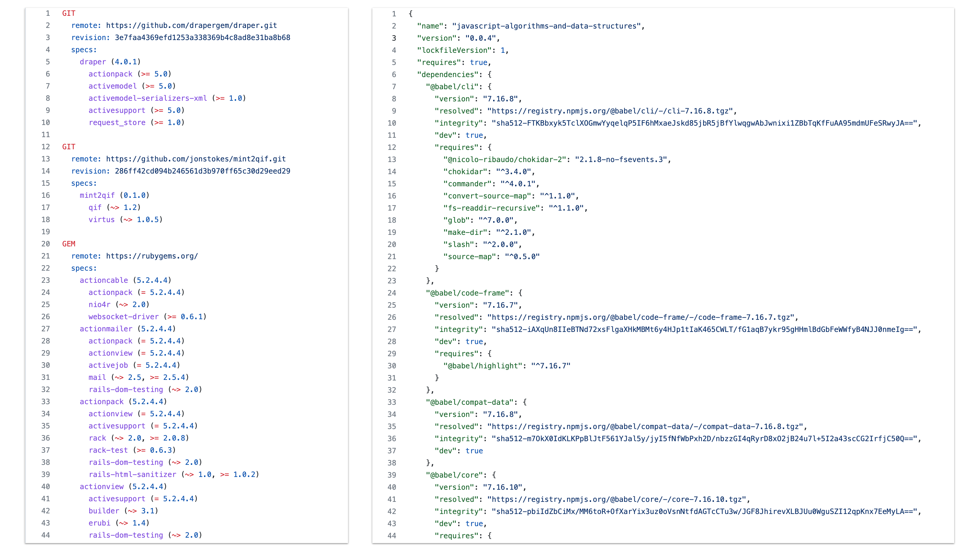Click 'erubi' dependency text
This screenshot has height=551, width=980.
pos(100,523)
